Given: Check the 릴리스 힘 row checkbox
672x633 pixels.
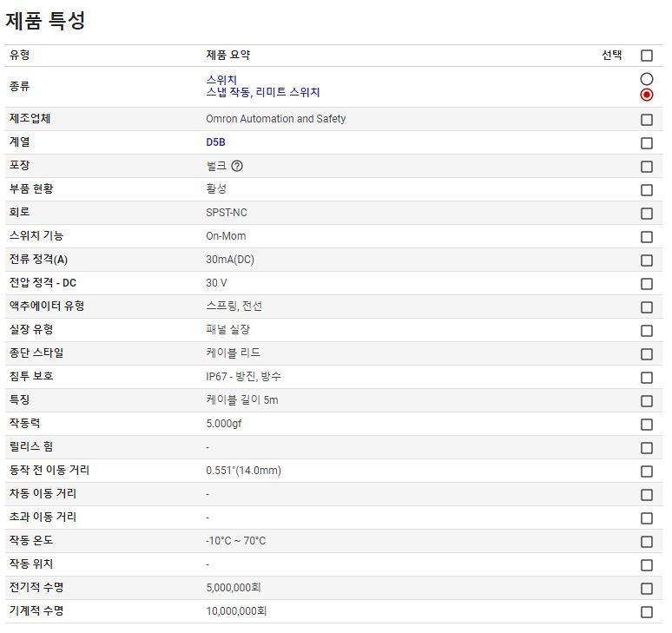Looking at the screenshot, I should [x=646, y=448].
